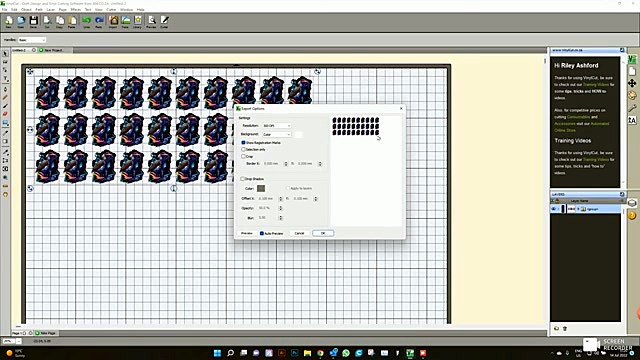
Task: Open the File menu
Action: point(4,9)
